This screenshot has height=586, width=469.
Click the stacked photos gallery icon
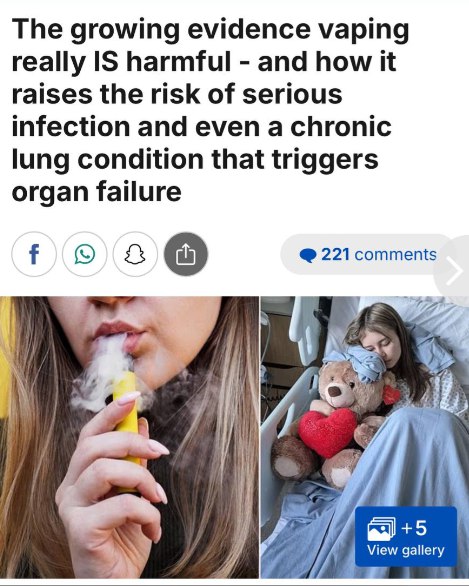(x=381, y=528)
